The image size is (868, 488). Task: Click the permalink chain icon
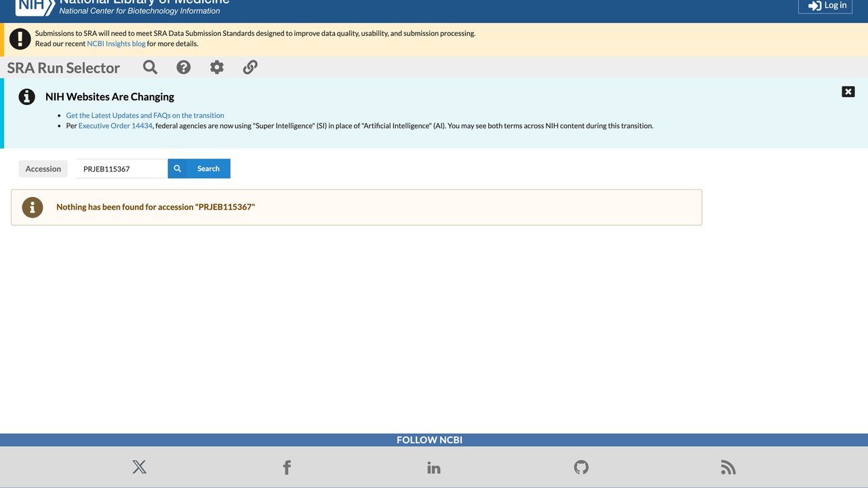250,67
